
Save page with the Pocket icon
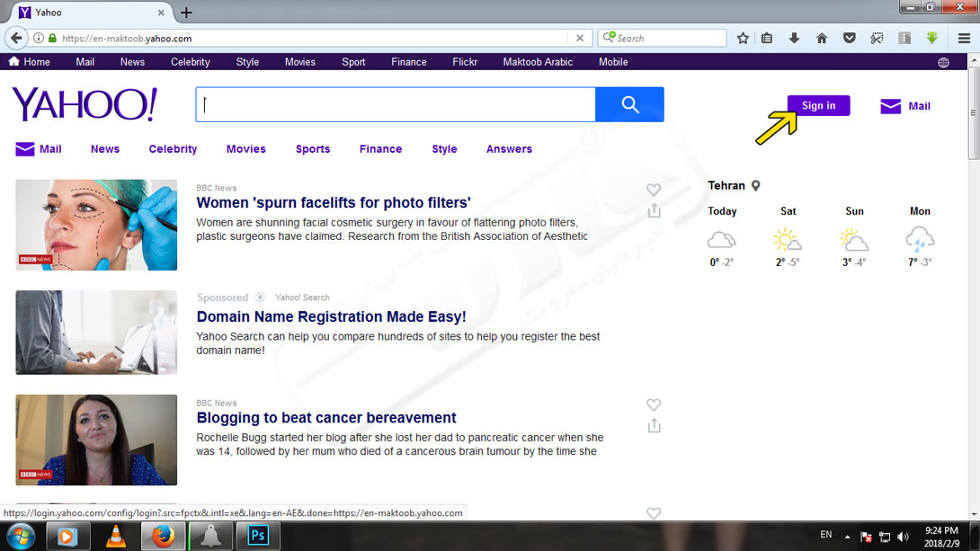point(849,38)
